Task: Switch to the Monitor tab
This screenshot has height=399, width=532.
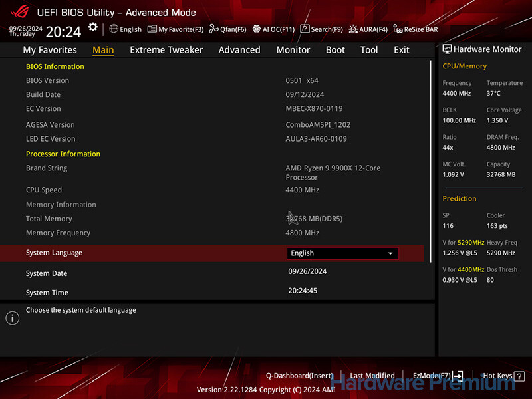Action: 293,50
